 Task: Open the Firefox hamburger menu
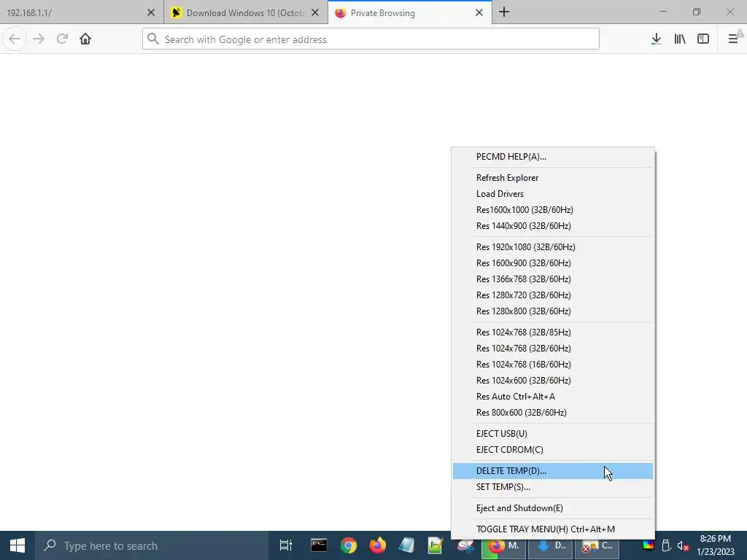click(734, 39)
